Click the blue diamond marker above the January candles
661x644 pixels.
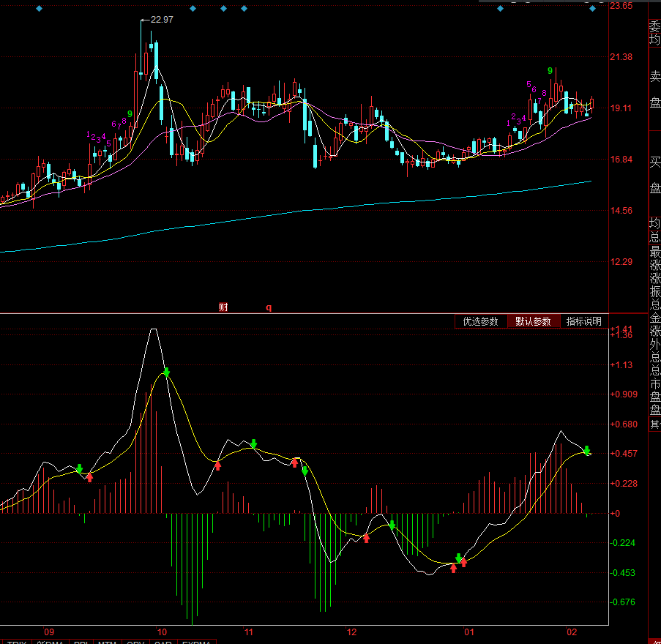click(x=501, y=9)
